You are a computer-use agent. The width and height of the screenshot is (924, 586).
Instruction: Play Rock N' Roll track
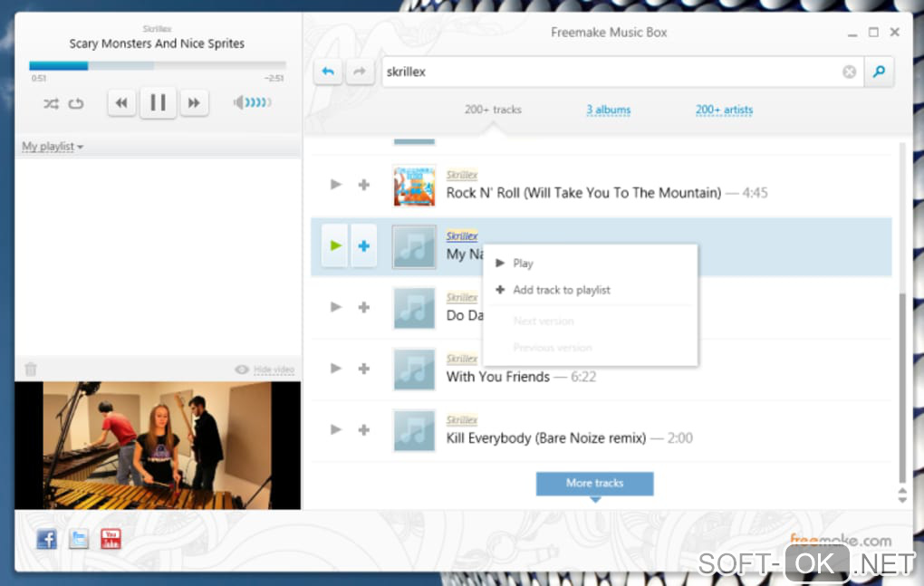(x=336, y=185)
